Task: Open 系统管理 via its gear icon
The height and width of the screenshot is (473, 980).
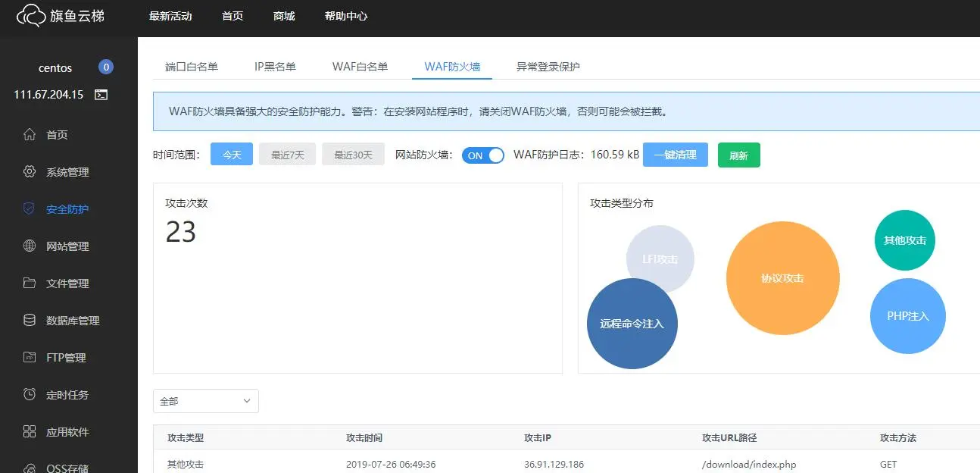Action: [30, 172]
